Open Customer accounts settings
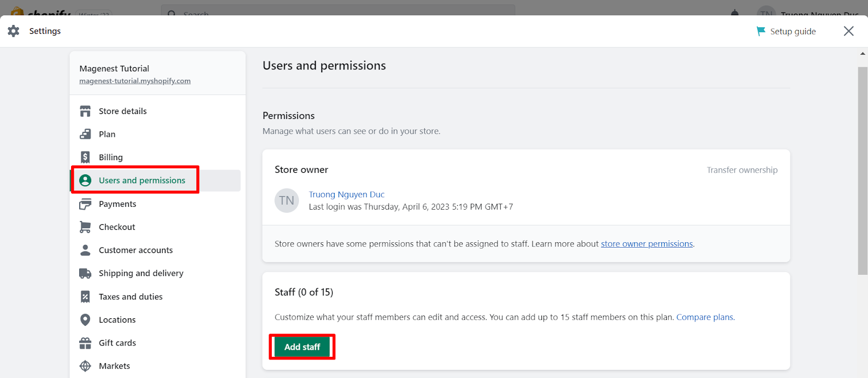 tap(136, 250)
